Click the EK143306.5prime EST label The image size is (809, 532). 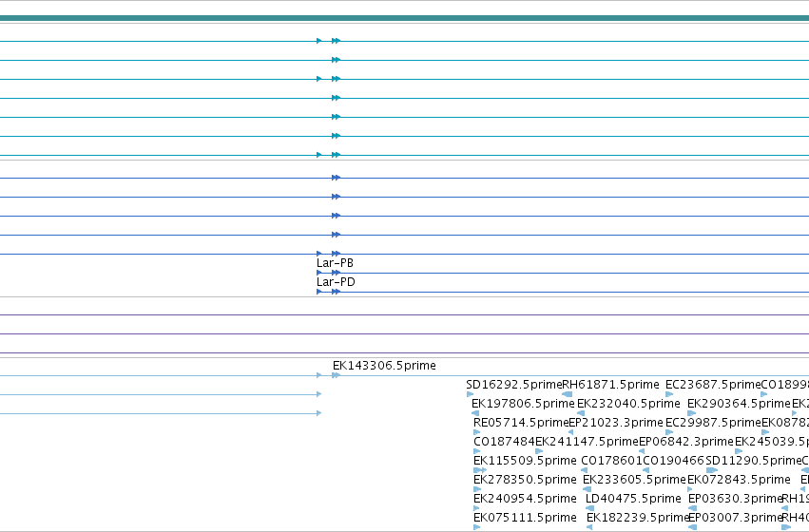pyautogui.click(x=384, y=366)
